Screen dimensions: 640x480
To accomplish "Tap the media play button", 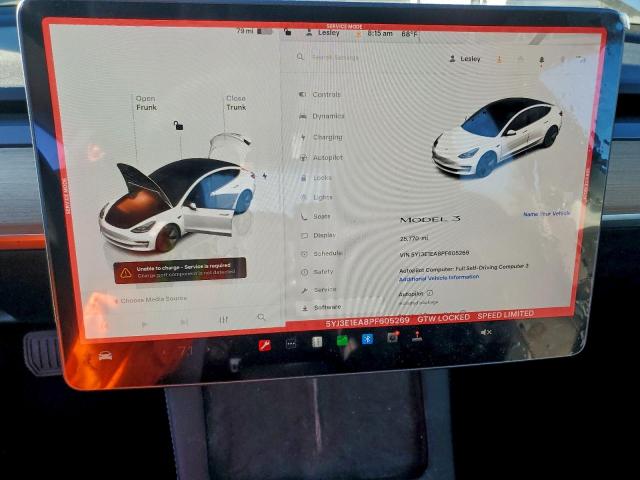I will click(x=144, y=324).
